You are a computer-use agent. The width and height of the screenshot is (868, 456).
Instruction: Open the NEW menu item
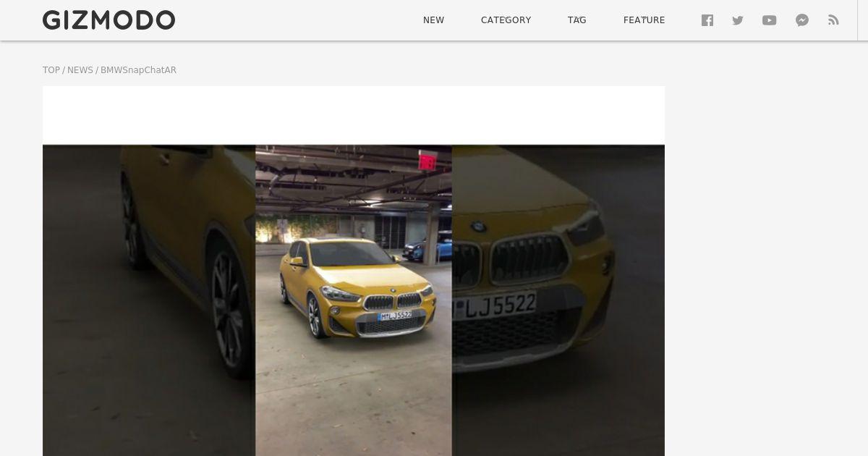[434, 20]
